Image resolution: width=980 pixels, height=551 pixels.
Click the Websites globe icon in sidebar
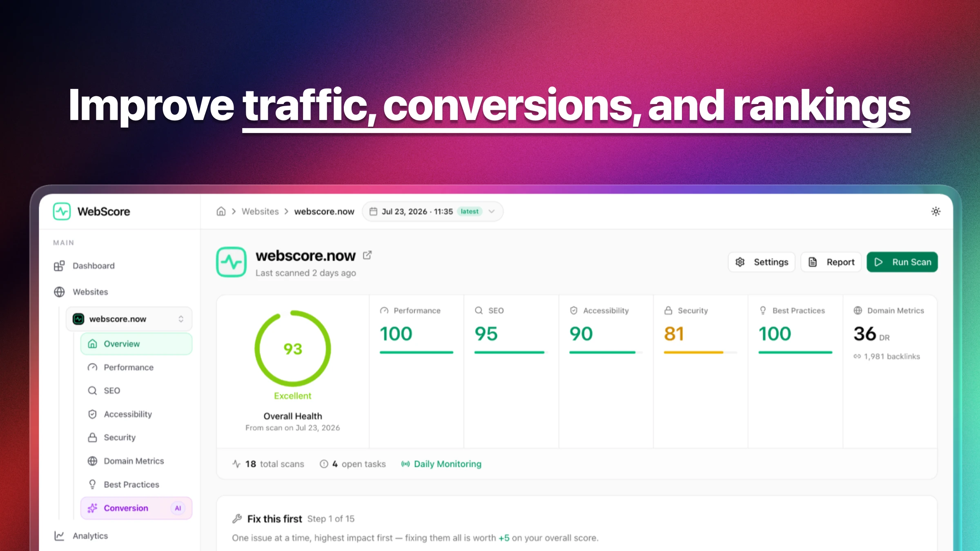point(59,292)
